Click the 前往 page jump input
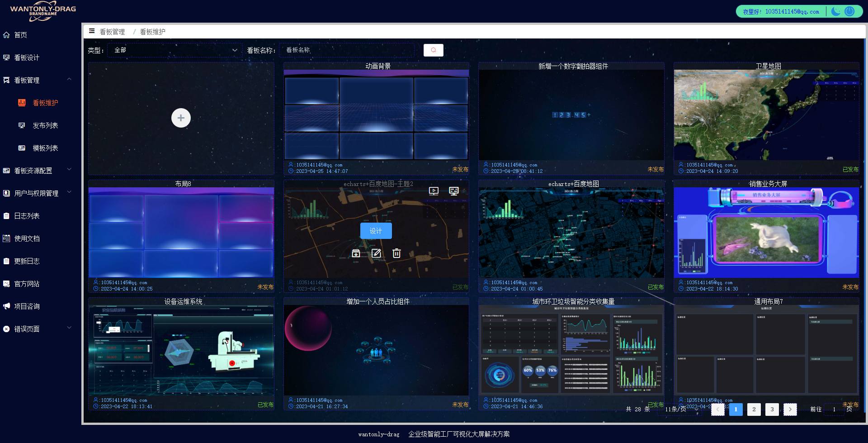This screenshot has width=868, height=443. click(834, 409)
